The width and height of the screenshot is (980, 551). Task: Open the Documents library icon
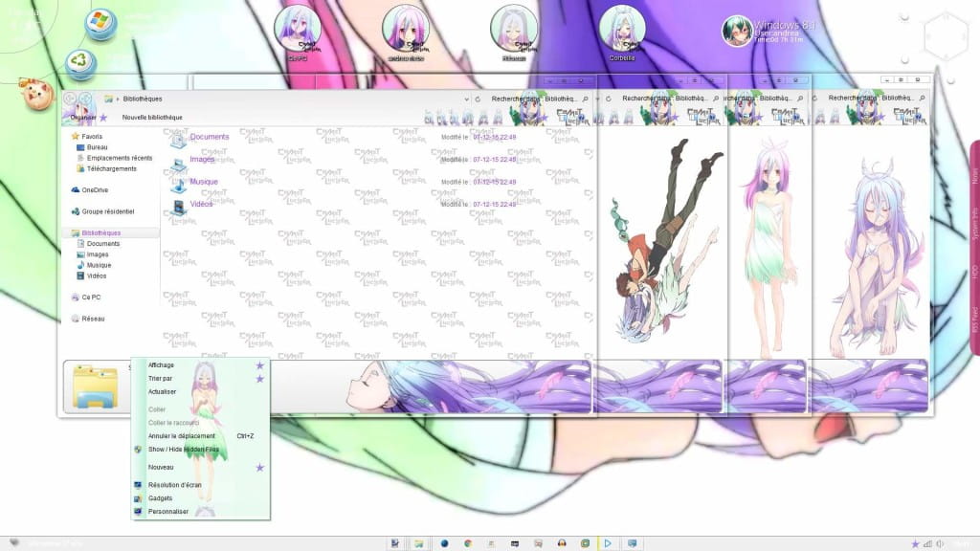(x=178, y=142)
